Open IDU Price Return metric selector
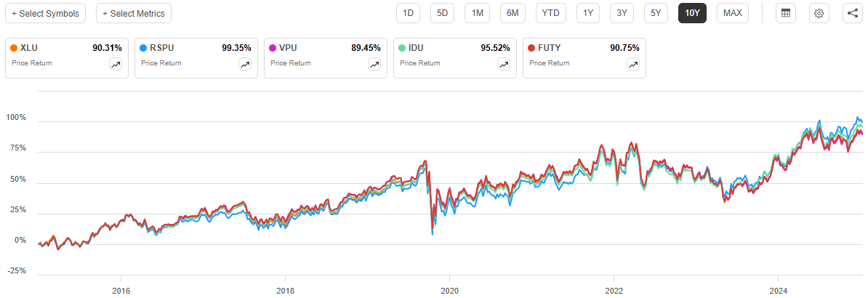The width and height of the screenshot is (868, 298). (419, 63)
